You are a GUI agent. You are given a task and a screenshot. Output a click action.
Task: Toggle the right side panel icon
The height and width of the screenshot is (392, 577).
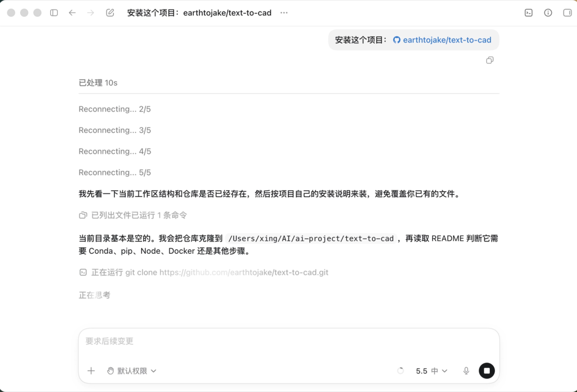coord(567,13)
